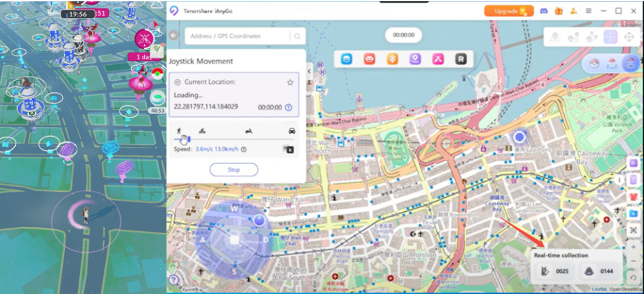This screenshot has width=644, height=294.
Task: Select the joystick movement mode icon
Action: pos(611,37)
